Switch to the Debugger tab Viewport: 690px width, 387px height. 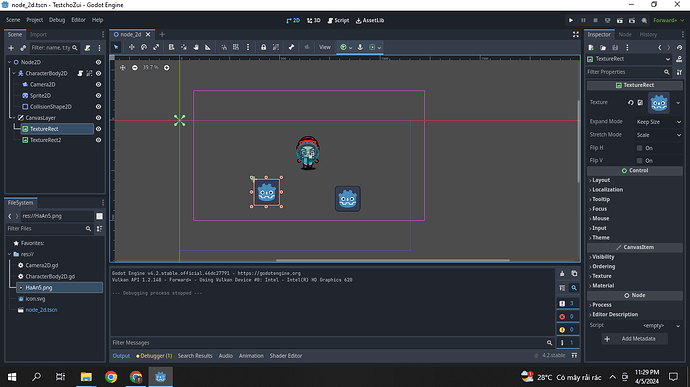[154, 356]
